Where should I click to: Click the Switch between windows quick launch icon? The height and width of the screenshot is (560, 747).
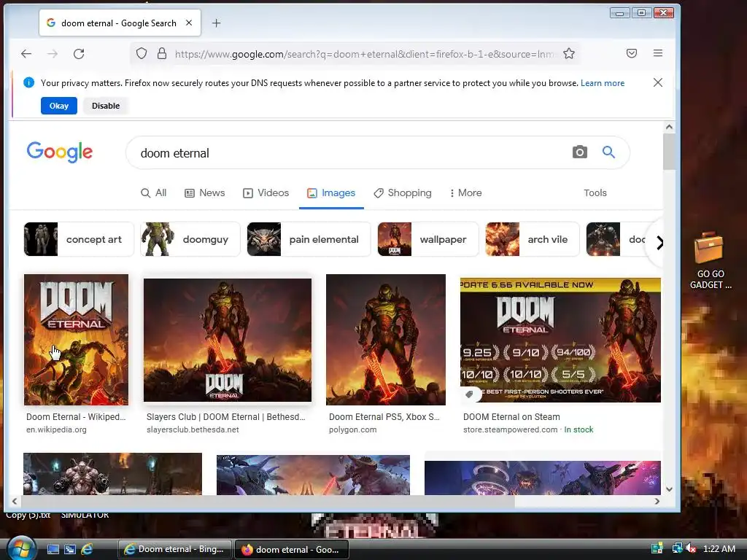(x=70, y=549)
